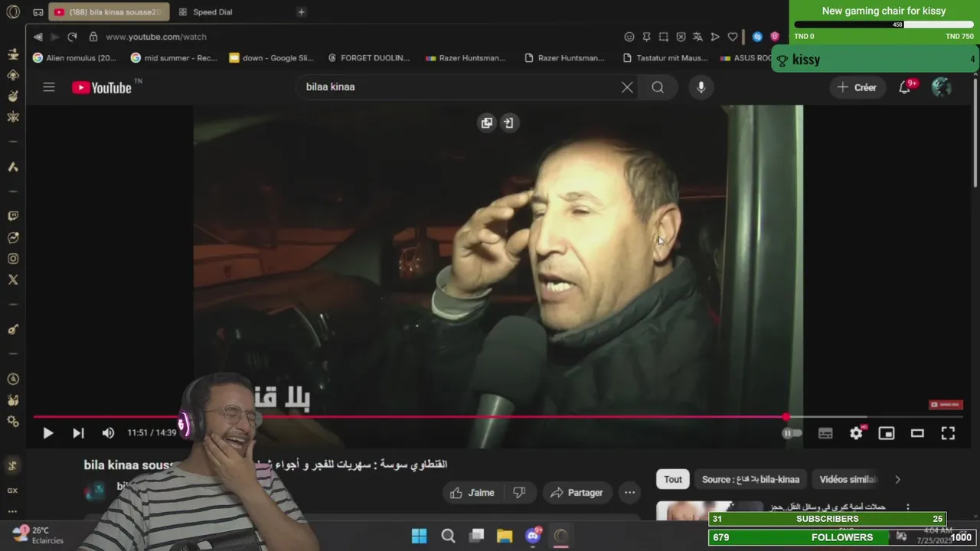This screenshot has width=980, height=551.
Task: Click the site lock icon in address bar
Action: [x=93, y=37]
